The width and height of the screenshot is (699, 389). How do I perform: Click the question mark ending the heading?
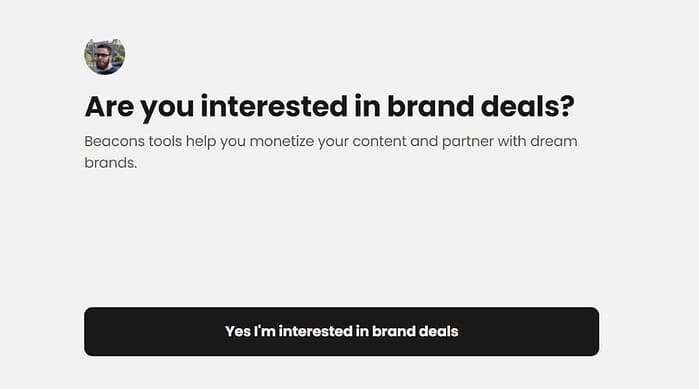567,106
